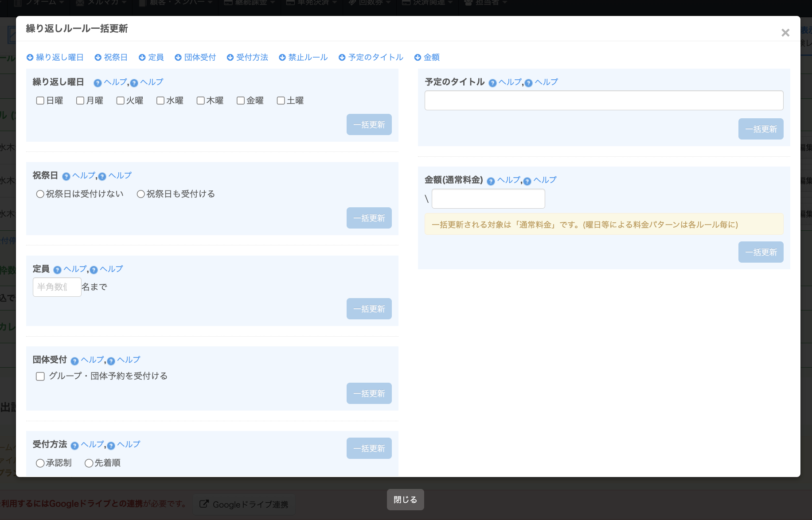This screenshot has height=520, width=812.
Task: Click the first help icon beside 繰り返し曜日
Action: point(98,83)
